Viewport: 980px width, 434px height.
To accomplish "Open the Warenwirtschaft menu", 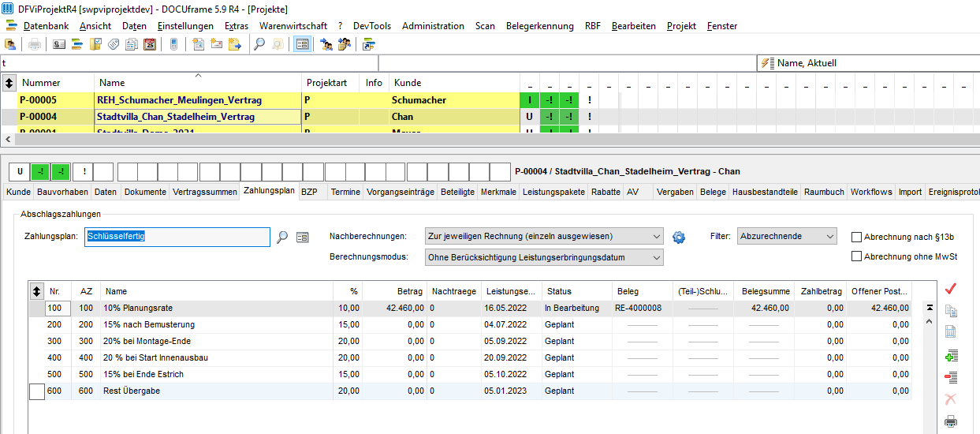I will 293,26.
